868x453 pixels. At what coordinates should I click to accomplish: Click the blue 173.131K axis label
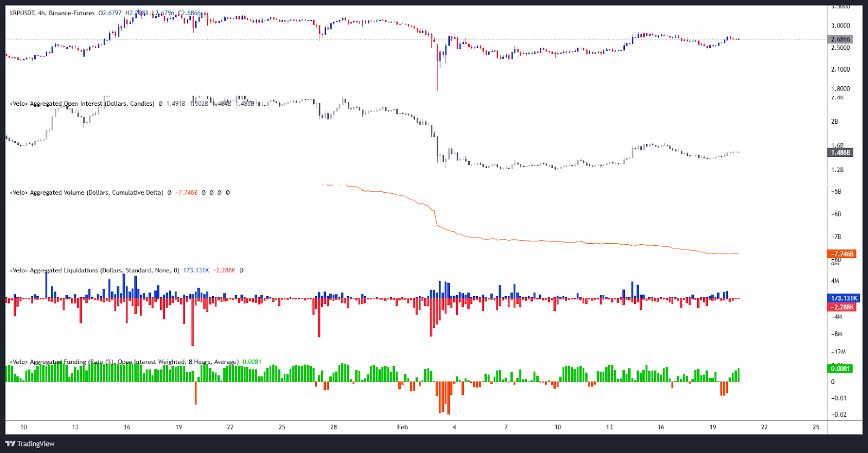pos(844,298)
